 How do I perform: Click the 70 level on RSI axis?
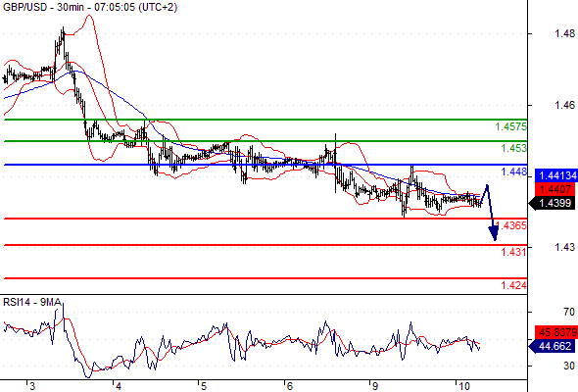coord(569,312)
